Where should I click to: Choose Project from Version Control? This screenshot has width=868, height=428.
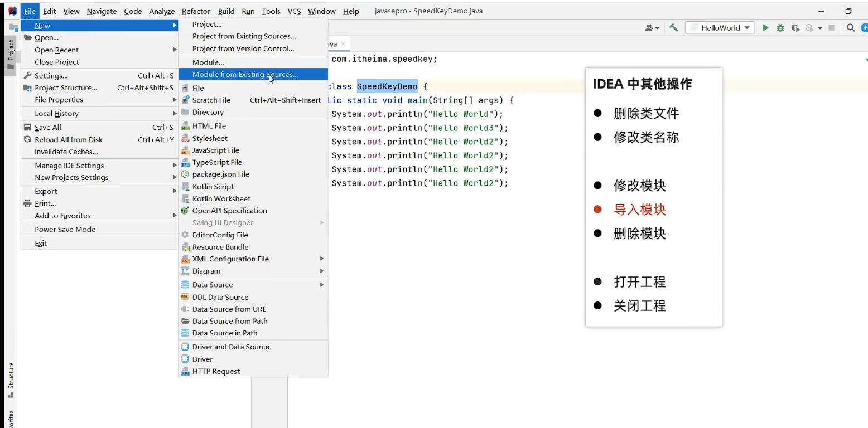(253, 48)
